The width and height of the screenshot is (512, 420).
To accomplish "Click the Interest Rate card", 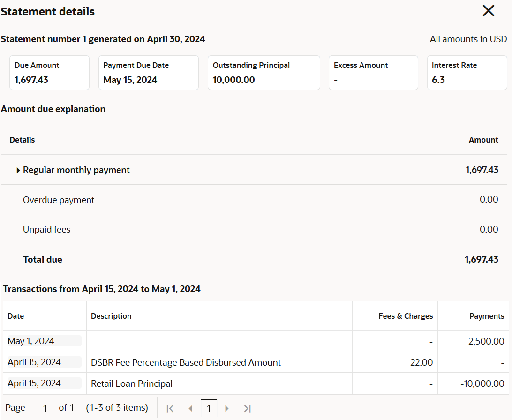I will click(x=467, y=73).
